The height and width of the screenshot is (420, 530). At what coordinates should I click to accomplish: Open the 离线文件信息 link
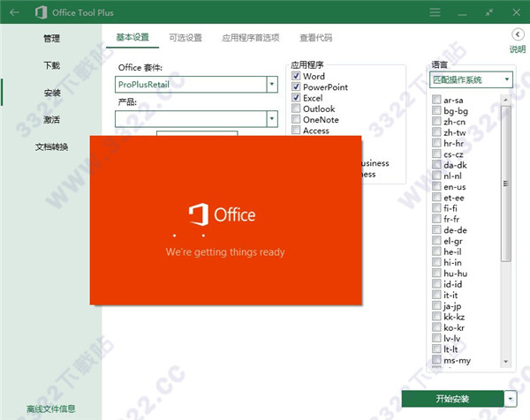click(50, 409)
